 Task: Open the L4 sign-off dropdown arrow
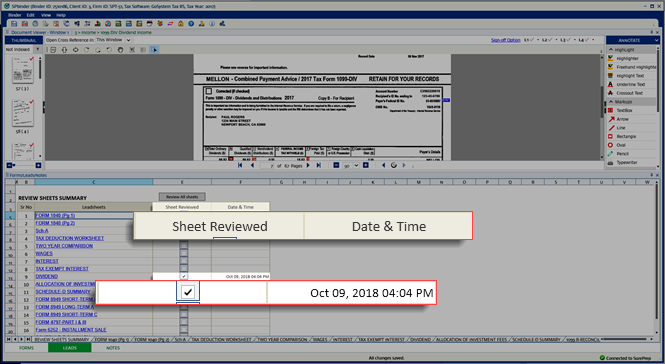593,40
